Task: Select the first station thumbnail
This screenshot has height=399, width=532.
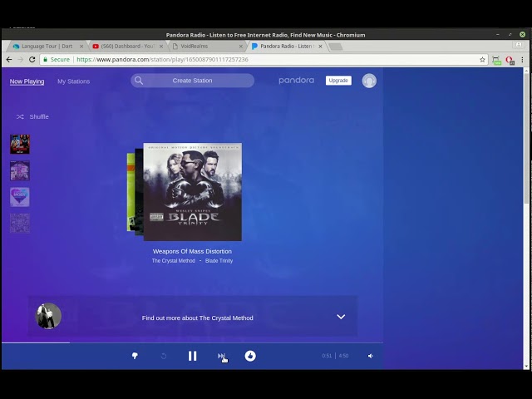Action: [20, 144]
